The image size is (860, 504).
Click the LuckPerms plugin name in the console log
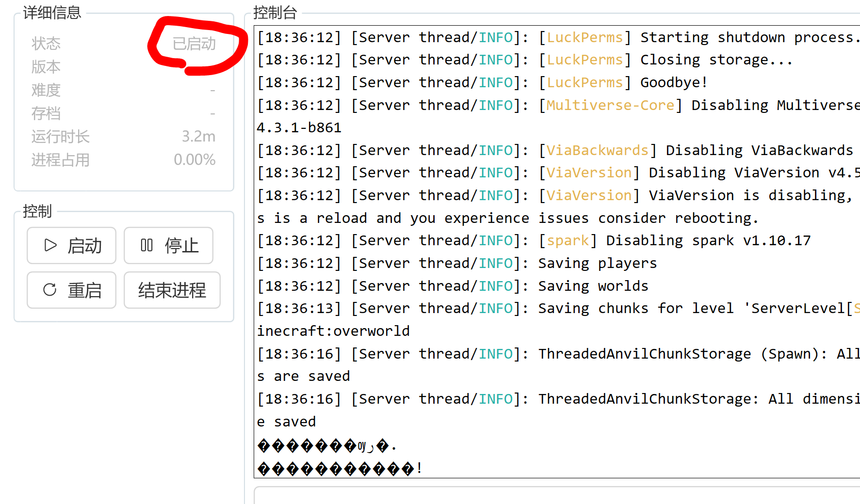point(584,37)
